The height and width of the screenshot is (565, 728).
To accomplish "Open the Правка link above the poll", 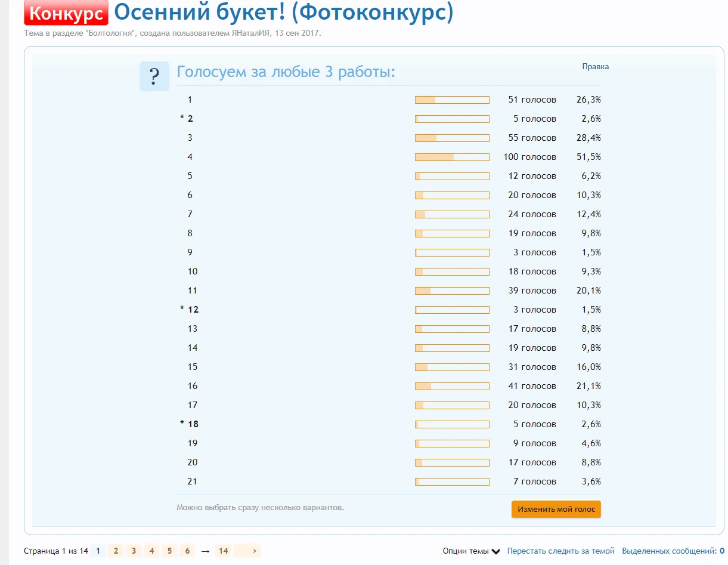I will coord(595,66).
